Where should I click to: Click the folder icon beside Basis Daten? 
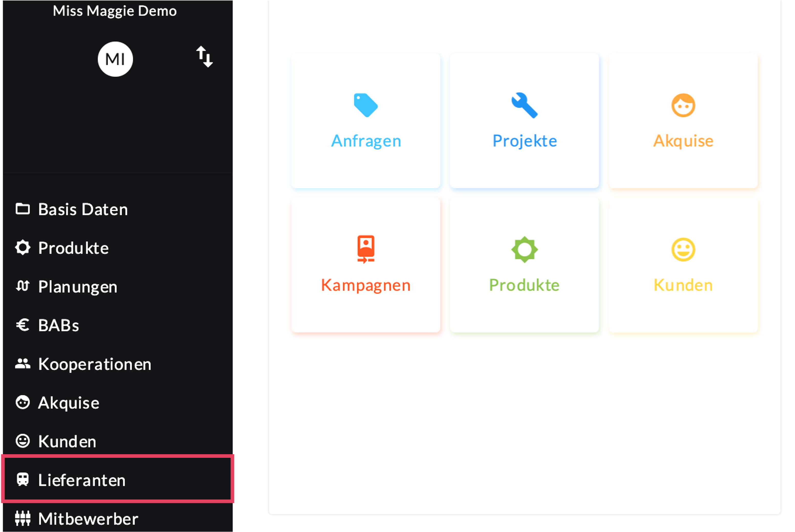[x=23, y=209]
